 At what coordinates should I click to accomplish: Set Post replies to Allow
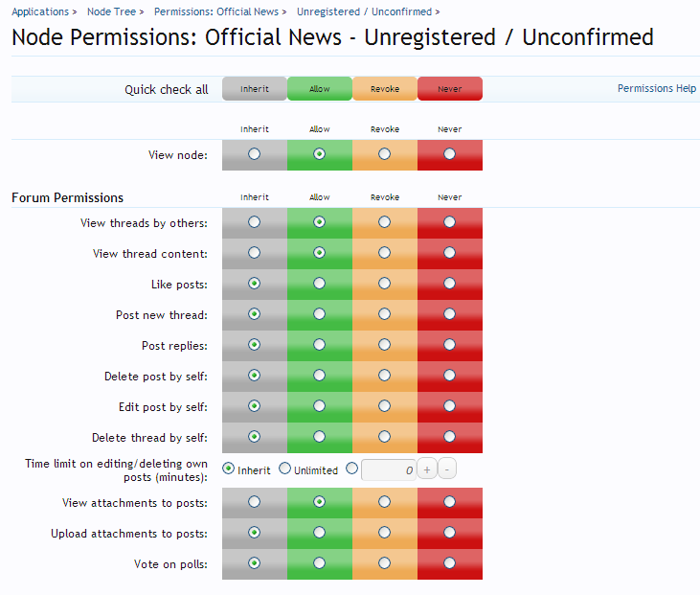click(x=319, y=345)
